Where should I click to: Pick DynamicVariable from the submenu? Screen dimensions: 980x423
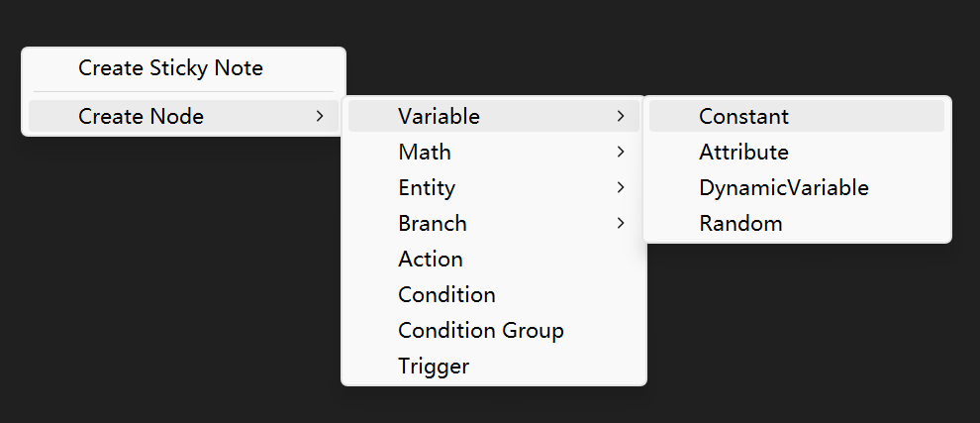tap(783, 187)
